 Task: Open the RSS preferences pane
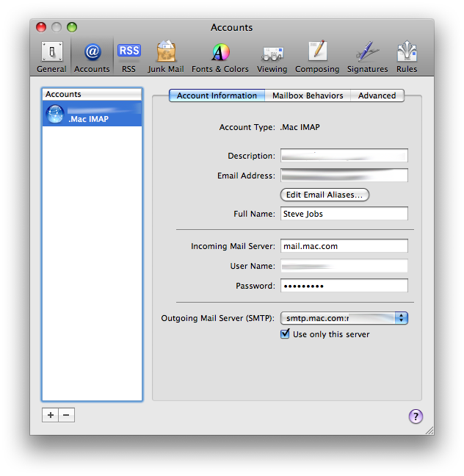point(129,57)
